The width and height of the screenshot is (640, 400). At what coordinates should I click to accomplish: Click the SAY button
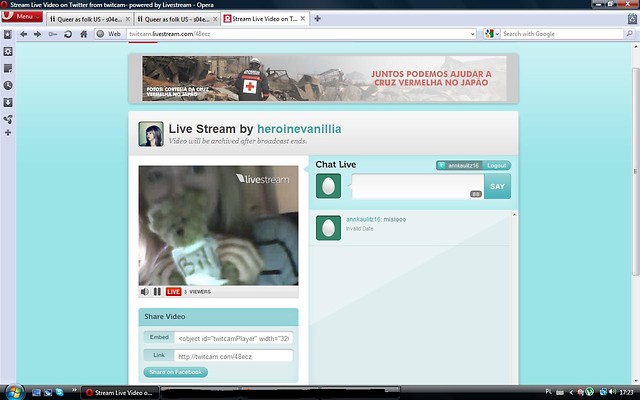(x=497, y=187)
